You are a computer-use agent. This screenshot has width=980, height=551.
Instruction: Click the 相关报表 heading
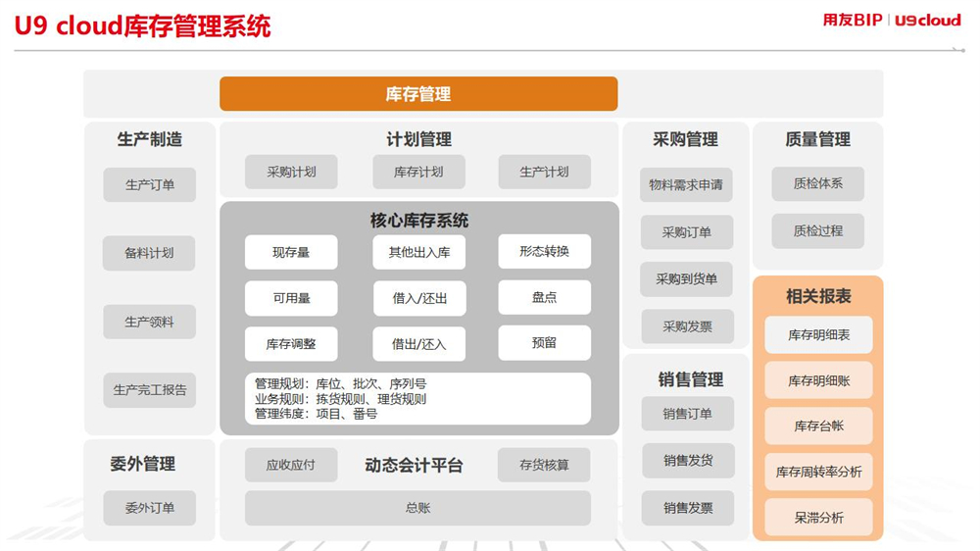818,296
